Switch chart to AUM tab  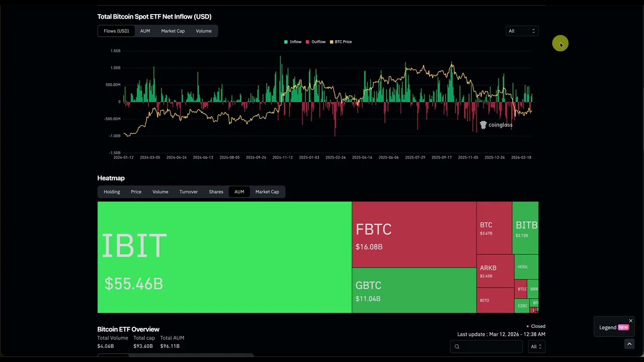pyautogui.click(x=145, y=31)
